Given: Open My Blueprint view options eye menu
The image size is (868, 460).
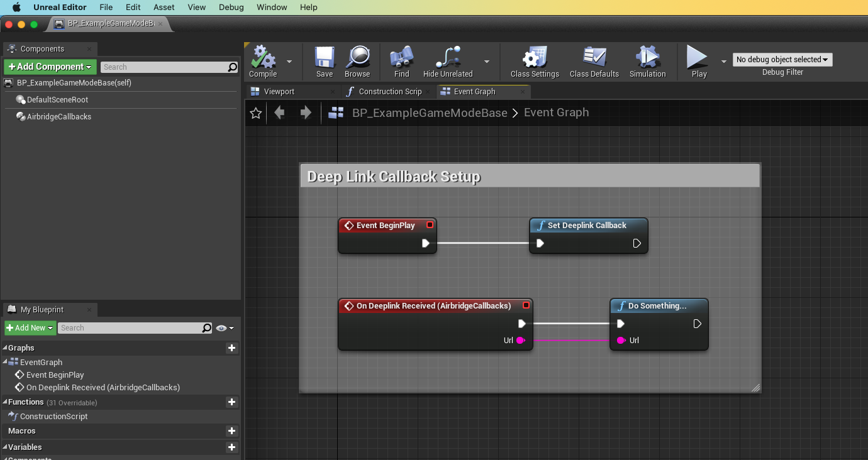Looking at the screenshot, I should coord(225,328).
